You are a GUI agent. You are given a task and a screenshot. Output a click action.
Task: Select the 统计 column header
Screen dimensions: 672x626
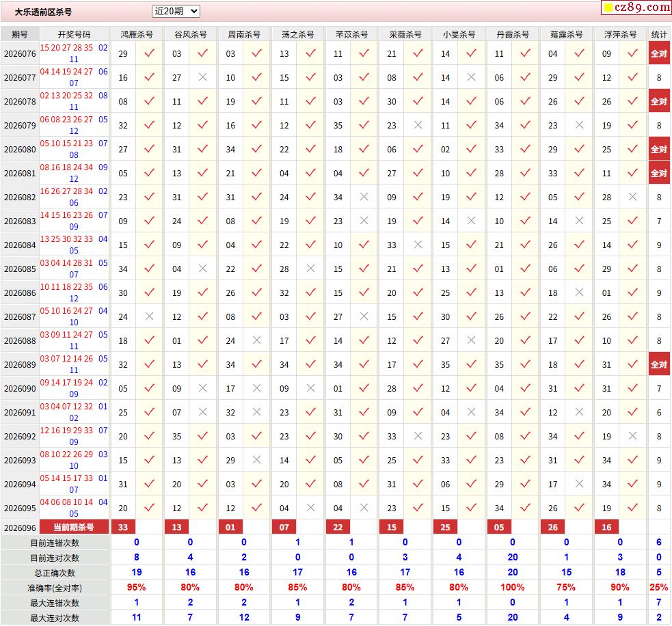[659, 34]
